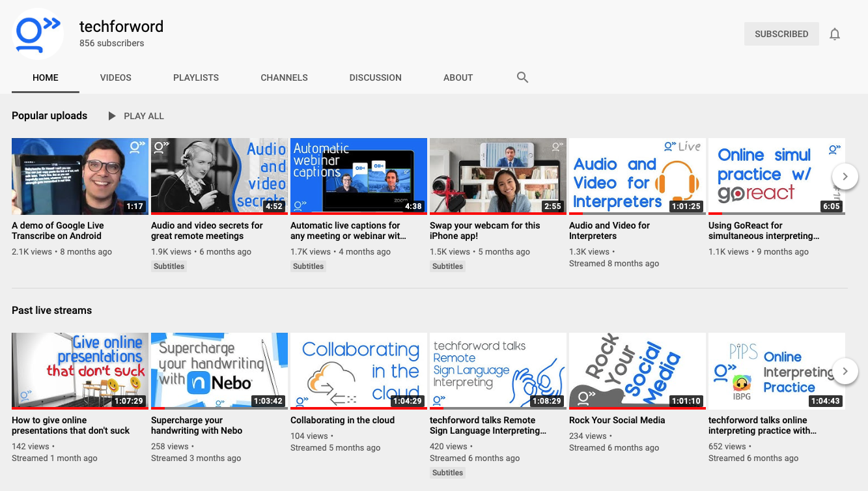Click title 'techforword talks Remote Sign Language Interpreting'

tap(488, 425)
